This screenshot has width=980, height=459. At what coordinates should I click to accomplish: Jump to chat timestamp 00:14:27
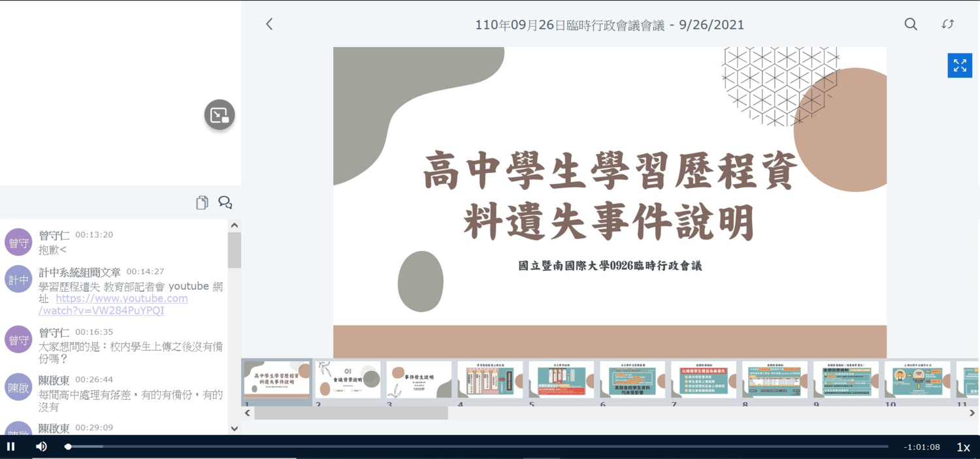[145, 272]
